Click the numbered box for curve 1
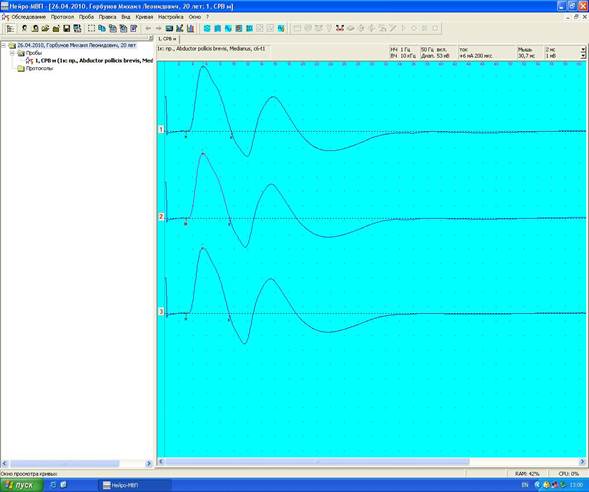The height and width of the screenshot is (492, 589). pos(161,130)
